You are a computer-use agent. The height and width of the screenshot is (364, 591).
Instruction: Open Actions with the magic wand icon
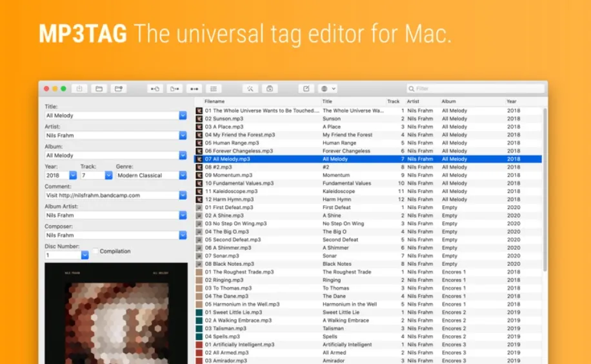click(250, 88)
